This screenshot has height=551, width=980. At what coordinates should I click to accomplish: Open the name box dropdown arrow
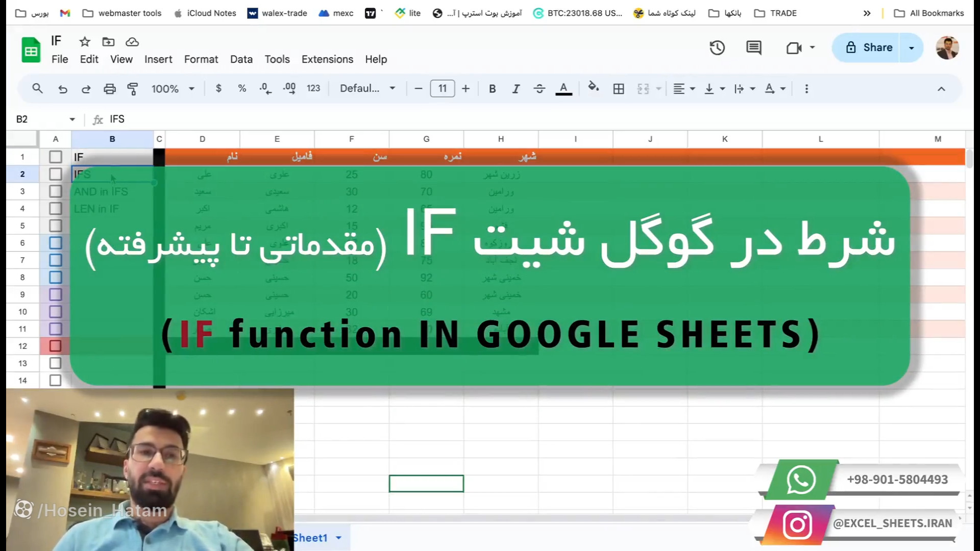click(x=72, y=119)
